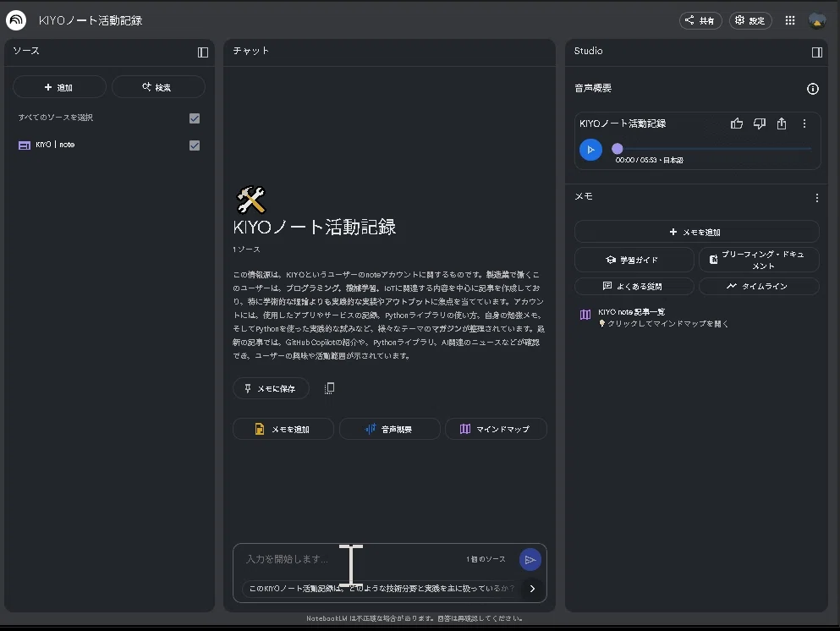Click chat panel メモを追加 button
Screen dimensions: 840x631
(x=283, y=429)
